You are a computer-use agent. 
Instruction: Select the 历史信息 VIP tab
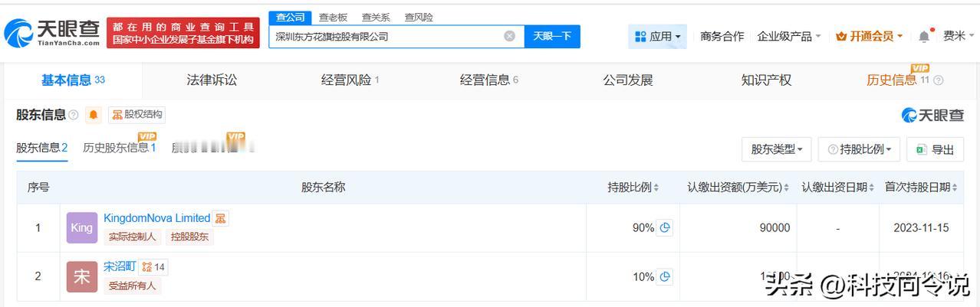click(898, 80)
